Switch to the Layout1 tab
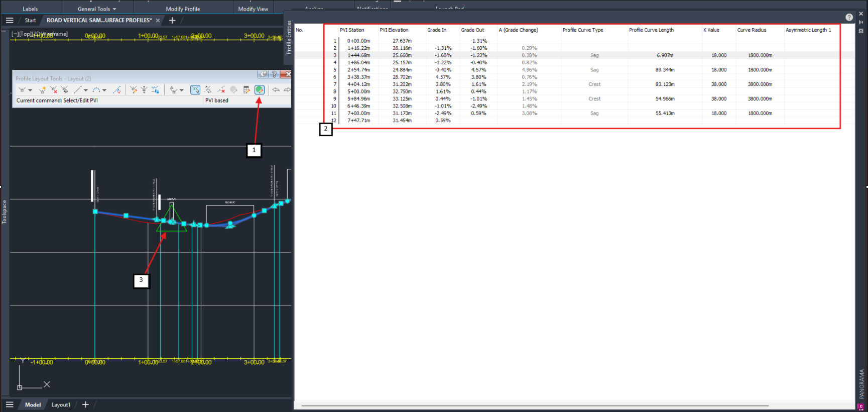The width and height of the screenshot is (868, 412). click(61, 405)
